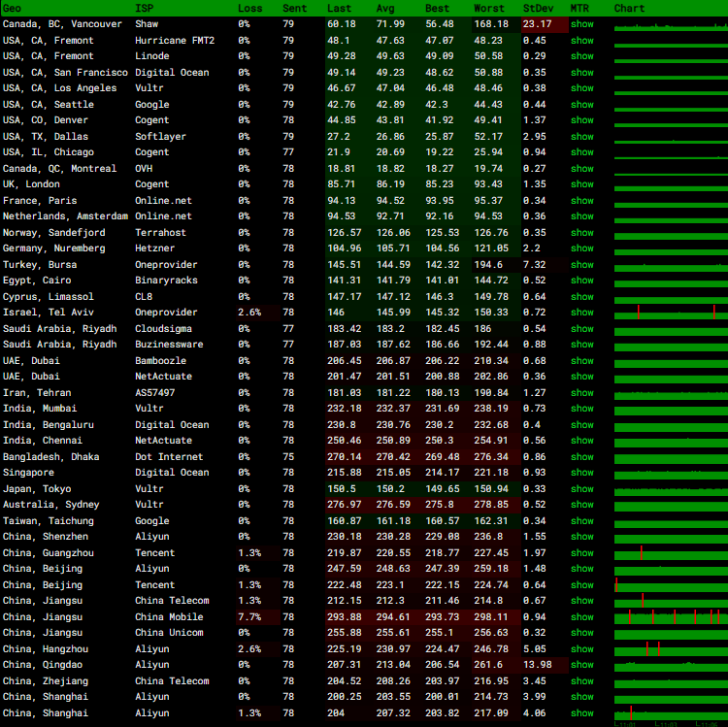Show MTR for Taichung Google

pos(582,521)
